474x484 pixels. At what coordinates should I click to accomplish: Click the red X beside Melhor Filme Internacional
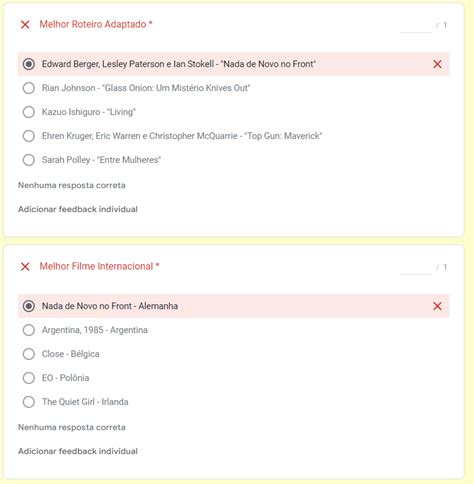[x=25, y=267]
